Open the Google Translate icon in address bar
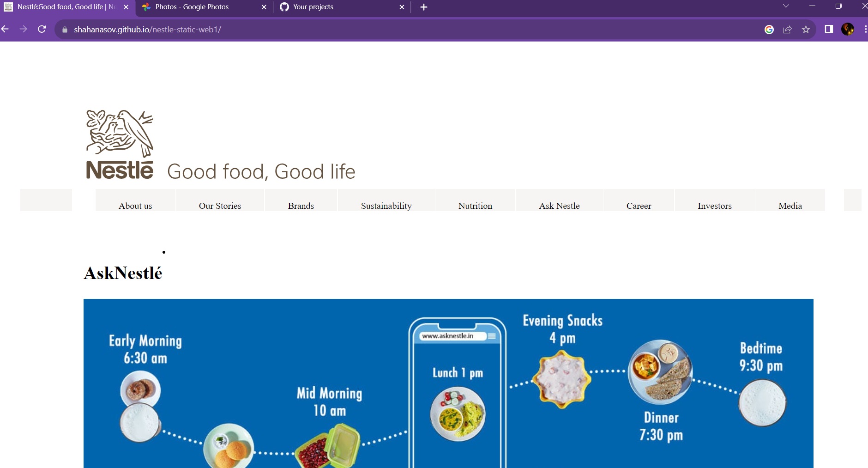Viewport: 868px width, 468px height. click(x=769, y=29)
